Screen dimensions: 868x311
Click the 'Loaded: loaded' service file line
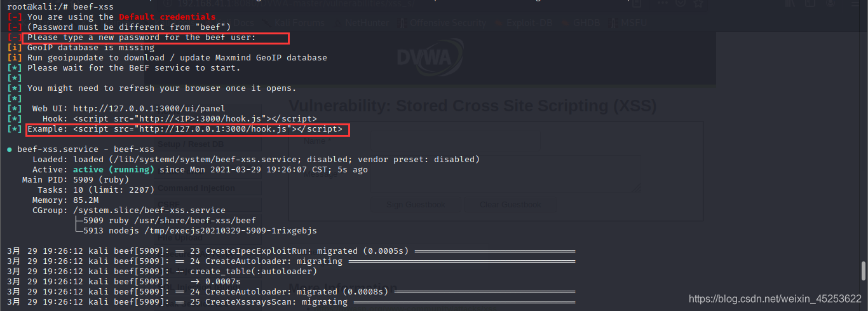tap(255, 160)
